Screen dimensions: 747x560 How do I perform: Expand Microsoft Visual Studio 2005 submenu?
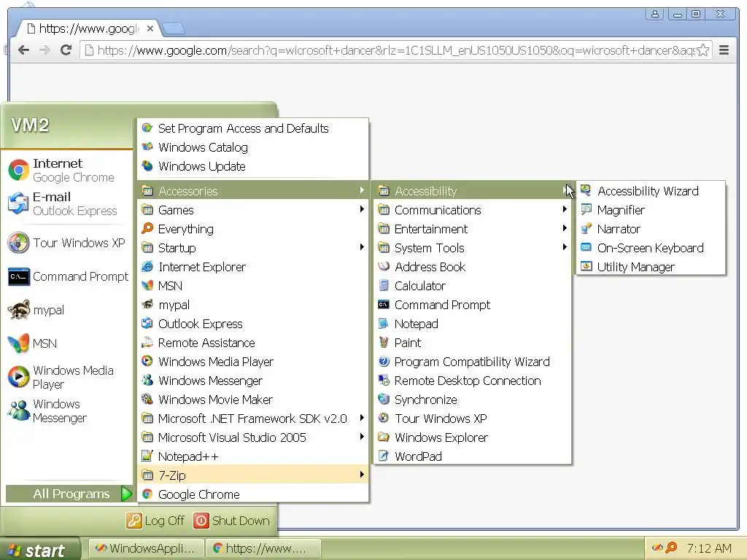[253, 437]
